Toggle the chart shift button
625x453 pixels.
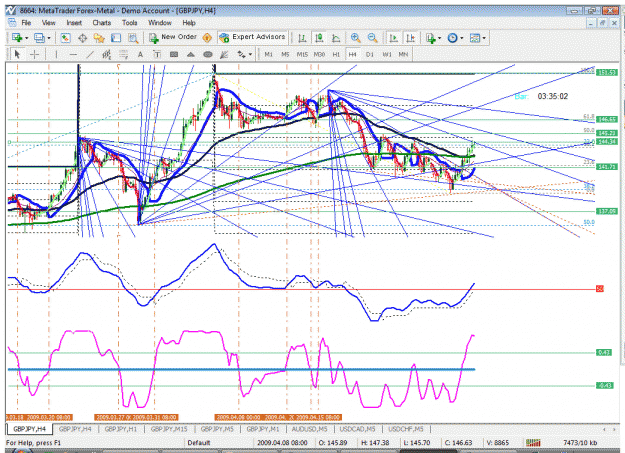[410, 38]
